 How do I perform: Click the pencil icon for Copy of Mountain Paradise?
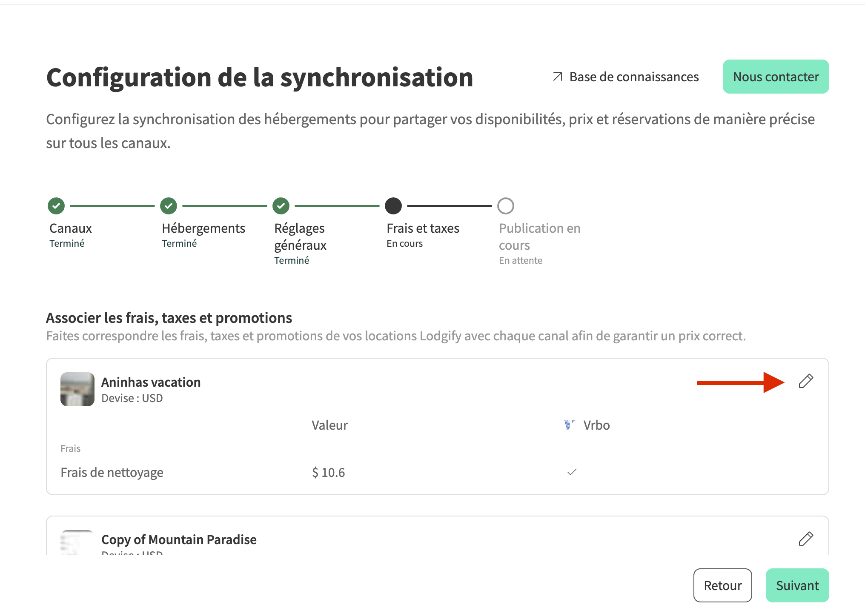[806, 539]
